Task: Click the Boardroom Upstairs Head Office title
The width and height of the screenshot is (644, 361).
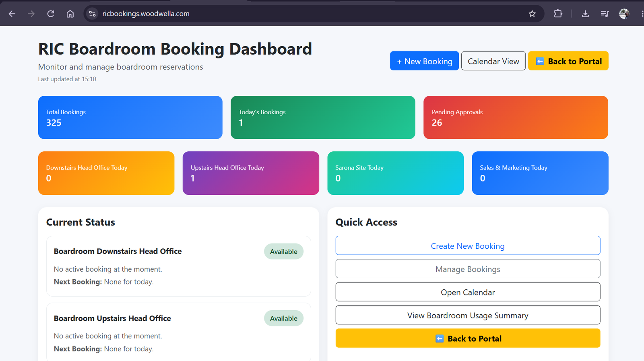Action: tap(112, 318)
